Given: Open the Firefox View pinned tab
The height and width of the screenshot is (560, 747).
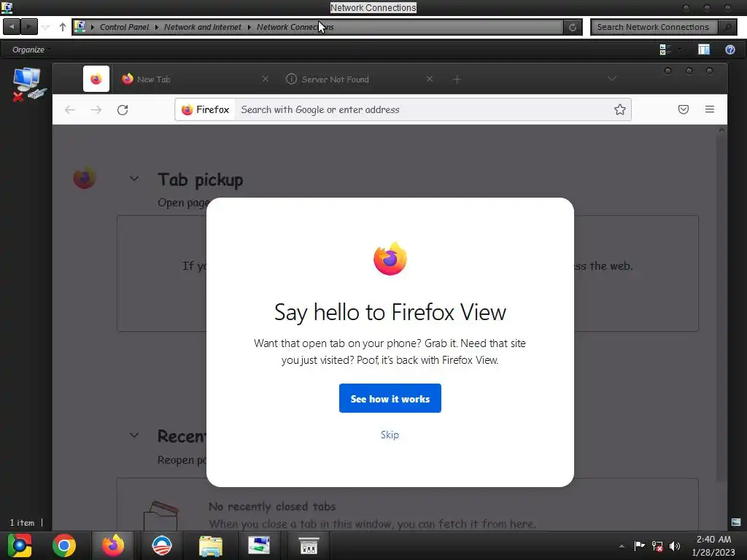Looking at the screenshot, I should (x=96, y=79).
